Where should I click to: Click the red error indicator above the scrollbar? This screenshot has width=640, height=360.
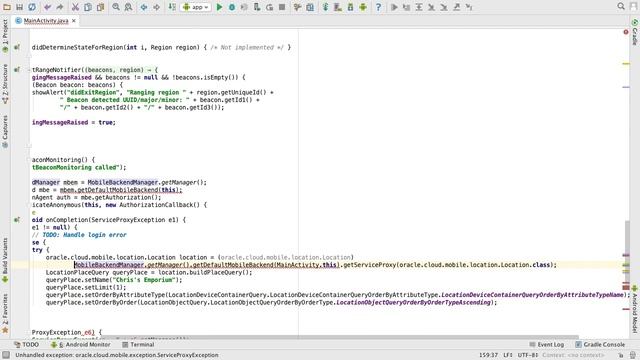(x=626, y=32)
